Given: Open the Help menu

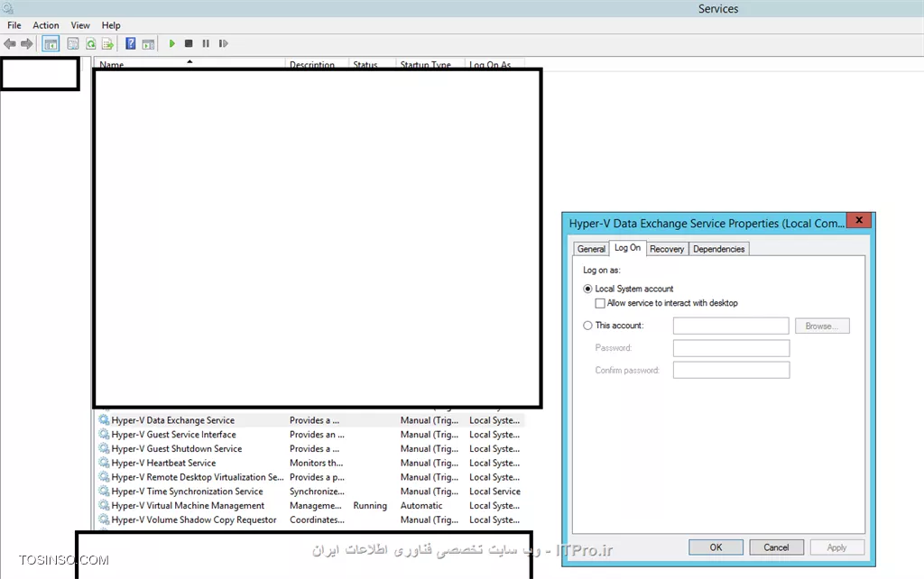Looking at the screenshot, I should click(111, 25).
